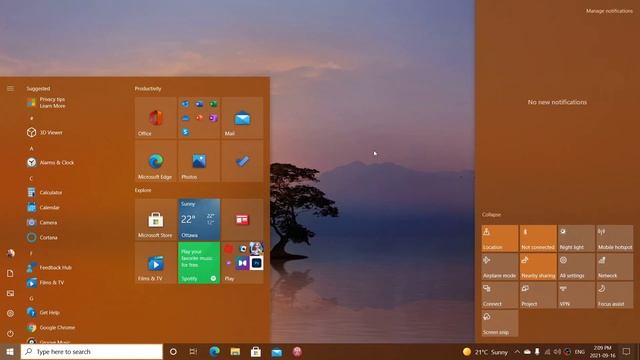This screenshot has width=640, height=360.
Task: Click Manage notifications link
Action: [x=609, y=11]
